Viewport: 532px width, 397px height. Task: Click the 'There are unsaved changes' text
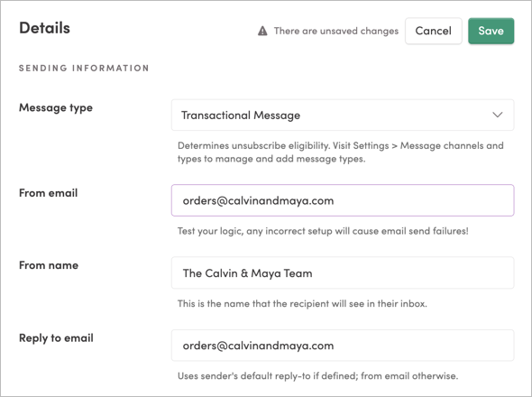(336, 31)
